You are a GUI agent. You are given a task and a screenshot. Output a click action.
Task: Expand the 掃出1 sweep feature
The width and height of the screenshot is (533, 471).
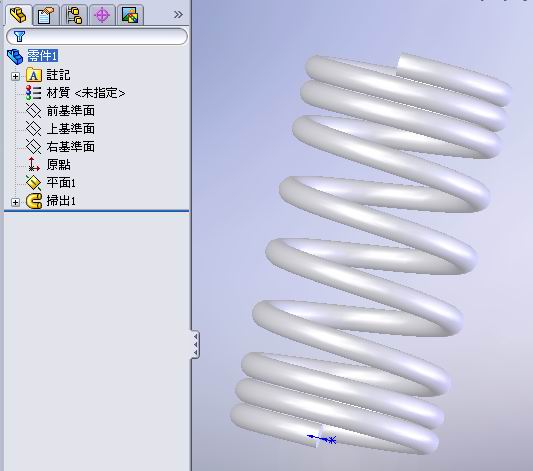tap(15, 202)
